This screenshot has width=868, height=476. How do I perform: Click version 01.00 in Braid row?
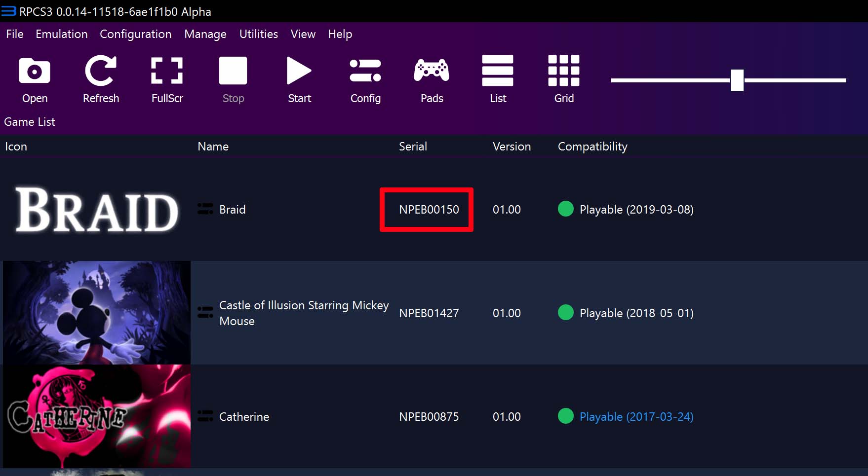507,210
